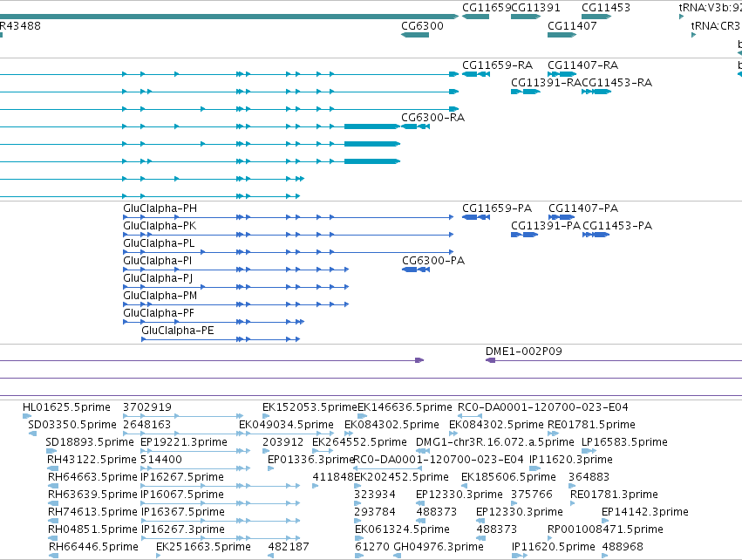Select transcript CG11407-RA
This screenshot has width=742, height=560.
coord(583,65)
